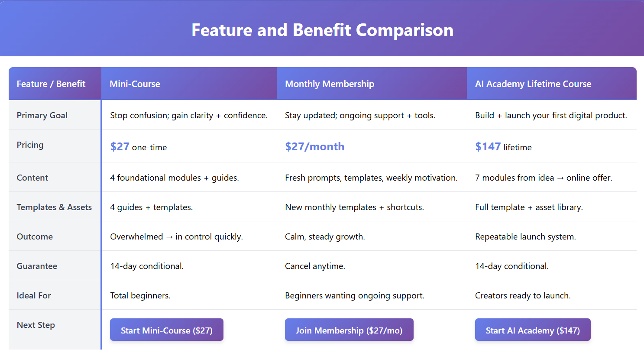The width and height of the screenshot is (644, 353).
Task: Click the Start AI Academy ($147) button
Action: (x=532, y=330)
